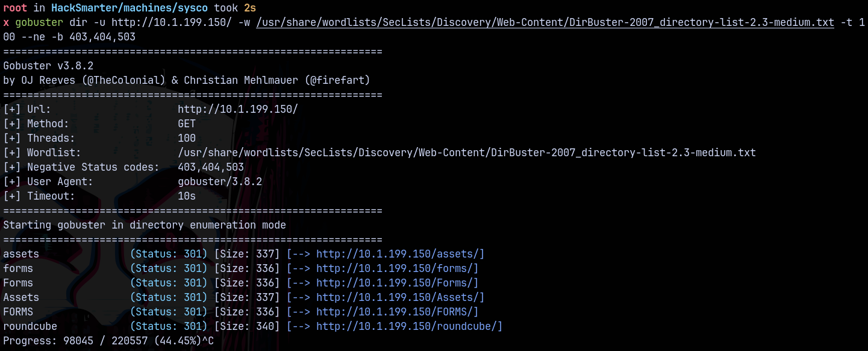Click the roundcube directory name in results

(30, 326)
